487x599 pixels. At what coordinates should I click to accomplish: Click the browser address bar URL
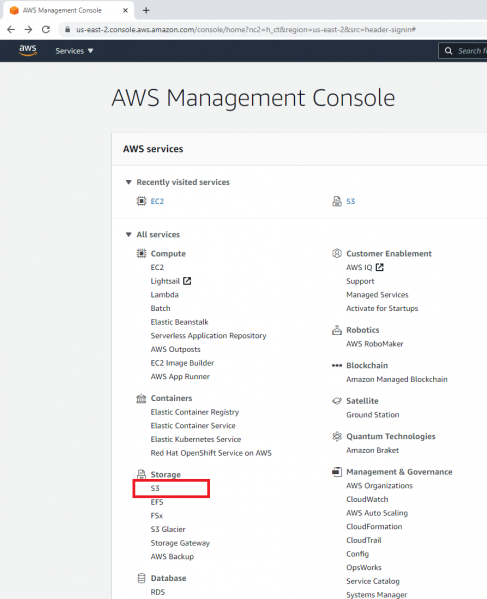[x=246, y=29]
